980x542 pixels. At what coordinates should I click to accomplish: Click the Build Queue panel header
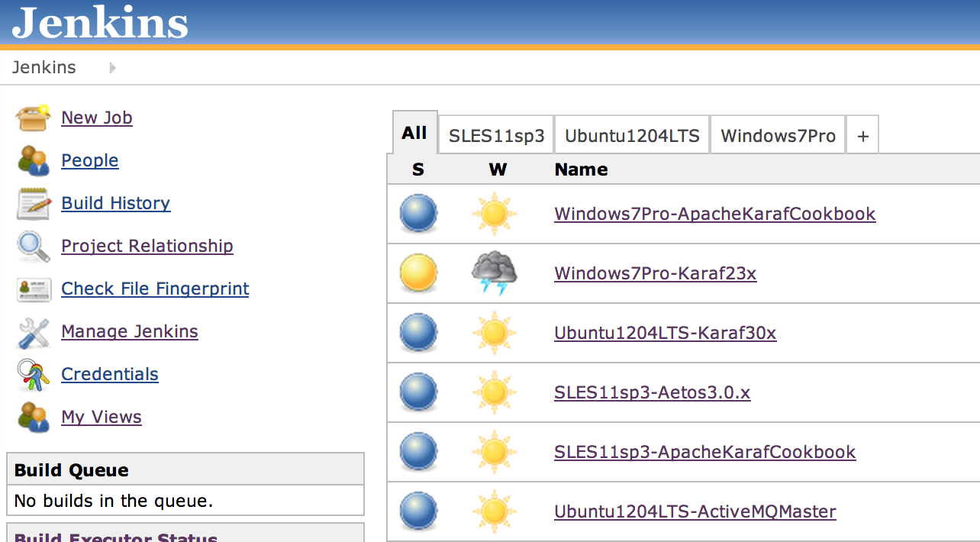(x=185, y=469)
